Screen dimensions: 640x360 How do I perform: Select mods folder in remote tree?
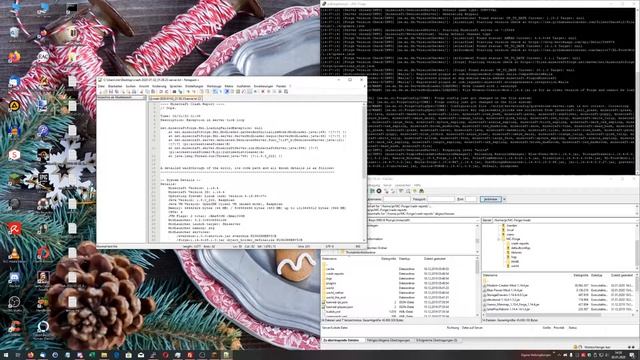point(514,261)
